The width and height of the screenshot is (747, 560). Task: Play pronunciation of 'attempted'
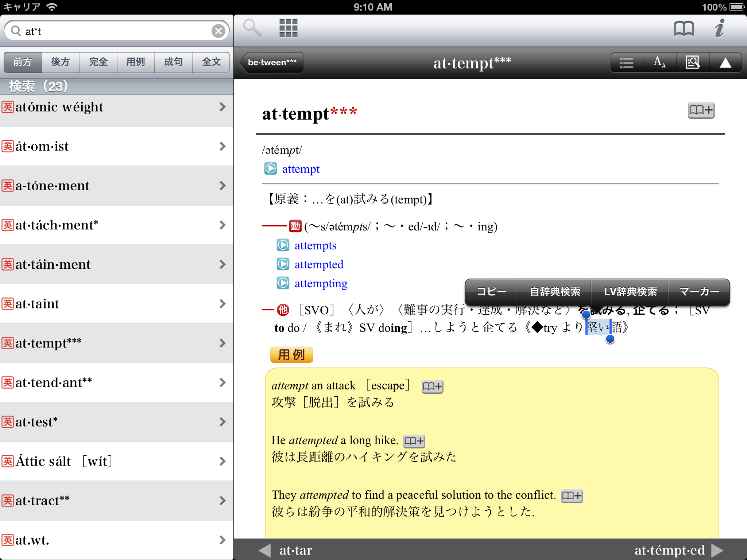click(283, 264)
